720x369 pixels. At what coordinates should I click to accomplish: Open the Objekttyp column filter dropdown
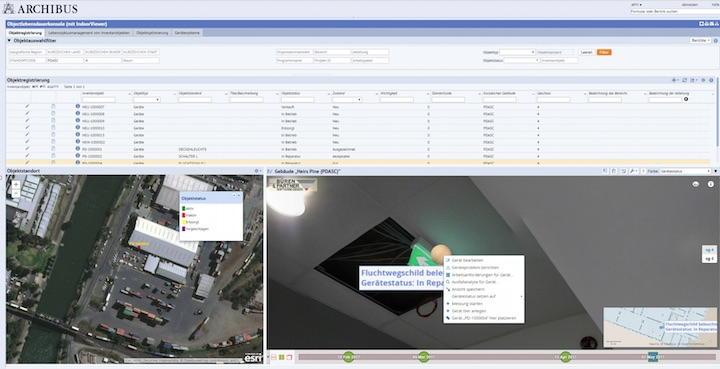[147, 100]
